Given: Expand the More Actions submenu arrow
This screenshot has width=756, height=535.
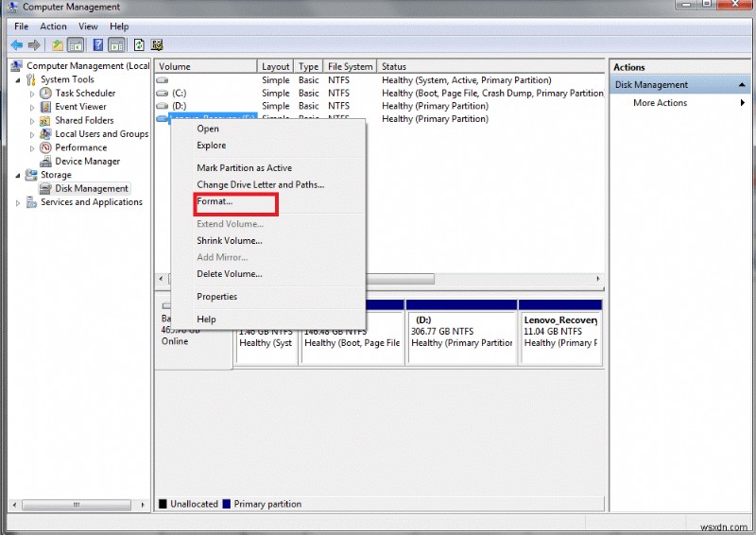Looking at the screenshot, I should pyautogui.click(x=743, y=103).
